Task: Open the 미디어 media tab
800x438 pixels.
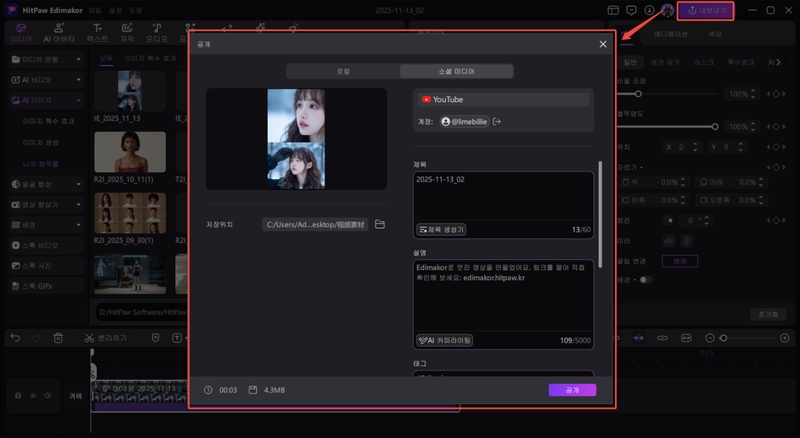Action: click(x=21, y=33)
